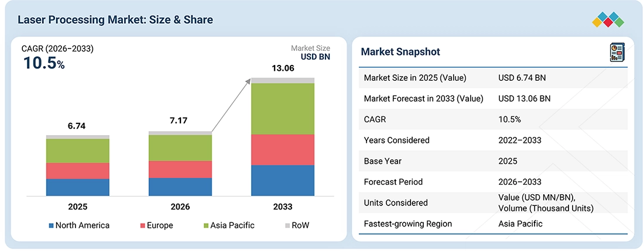This screenshot has height=251, width=644.
Task: Click the 'USD 6.74 BN' value
Action: pos(522,78)
